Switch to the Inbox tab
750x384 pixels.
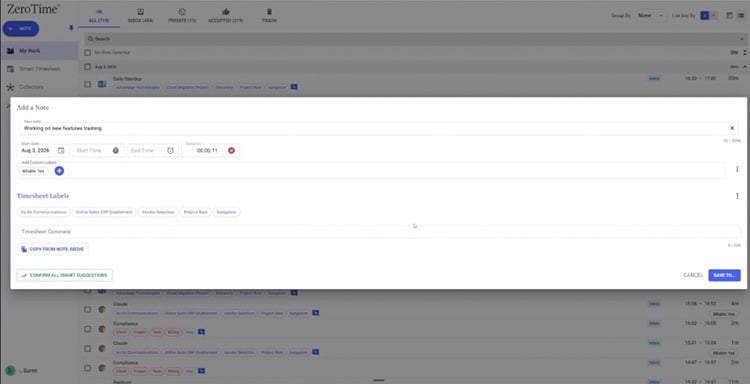141,16
